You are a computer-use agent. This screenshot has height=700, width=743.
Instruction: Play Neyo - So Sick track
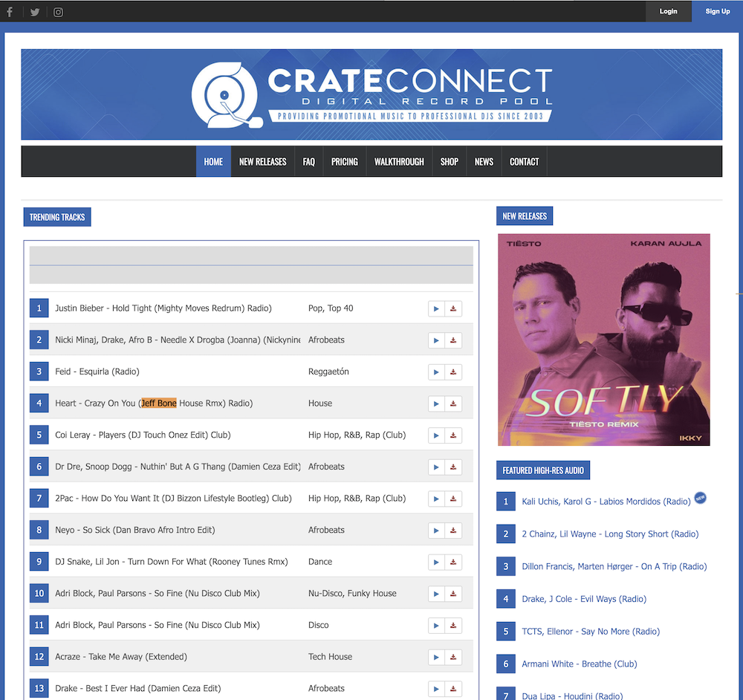(436, 531)
